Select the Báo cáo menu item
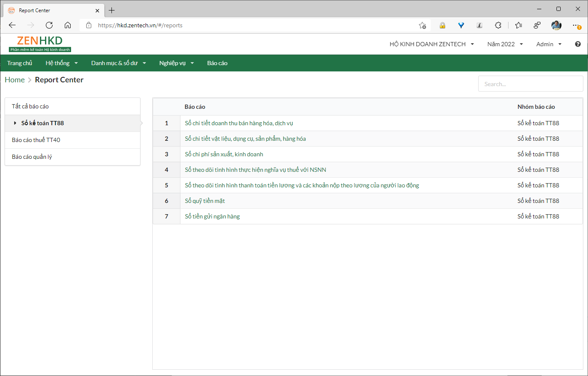The image size is (588, 376). pyautogui.click(x=217, y=63)
